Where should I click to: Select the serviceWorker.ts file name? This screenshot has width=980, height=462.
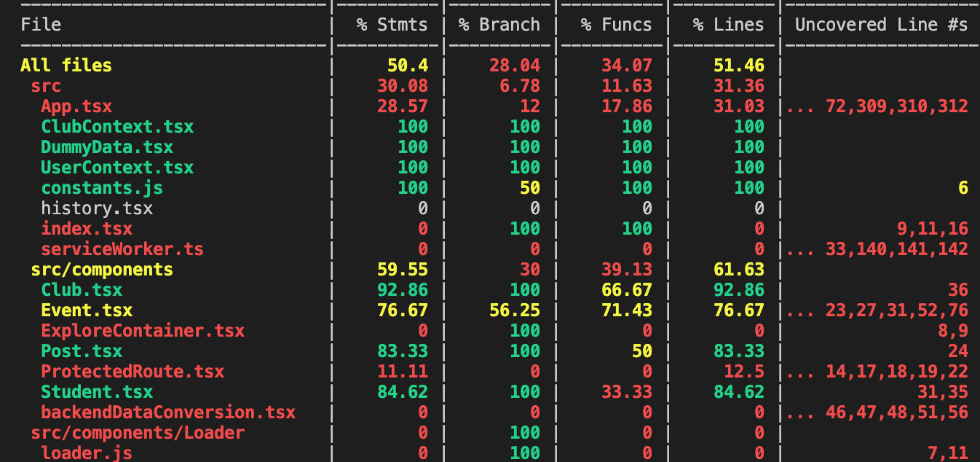(x=122, y=249)
